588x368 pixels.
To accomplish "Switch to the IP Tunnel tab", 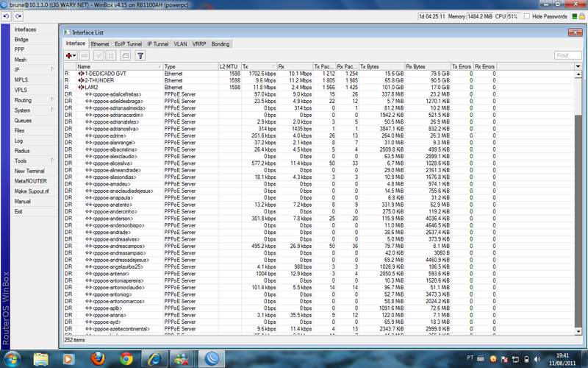I will [157, 44].
